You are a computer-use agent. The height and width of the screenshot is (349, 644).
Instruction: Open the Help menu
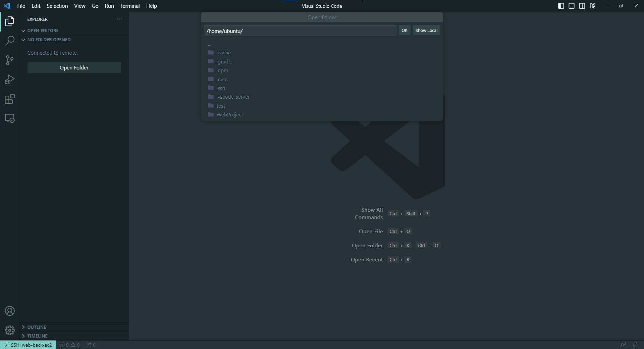point(152,6)
